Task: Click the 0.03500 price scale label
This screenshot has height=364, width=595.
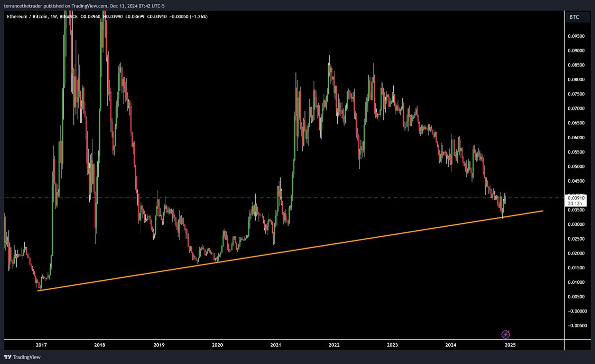Action: coord(577,210)
